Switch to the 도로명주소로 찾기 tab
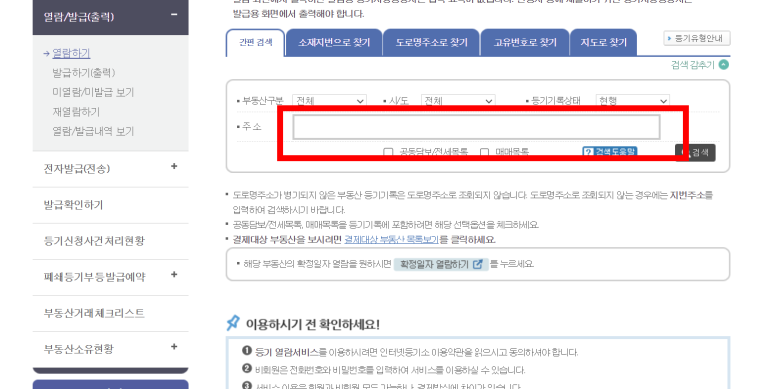The image size is (773, 389). 431,43
